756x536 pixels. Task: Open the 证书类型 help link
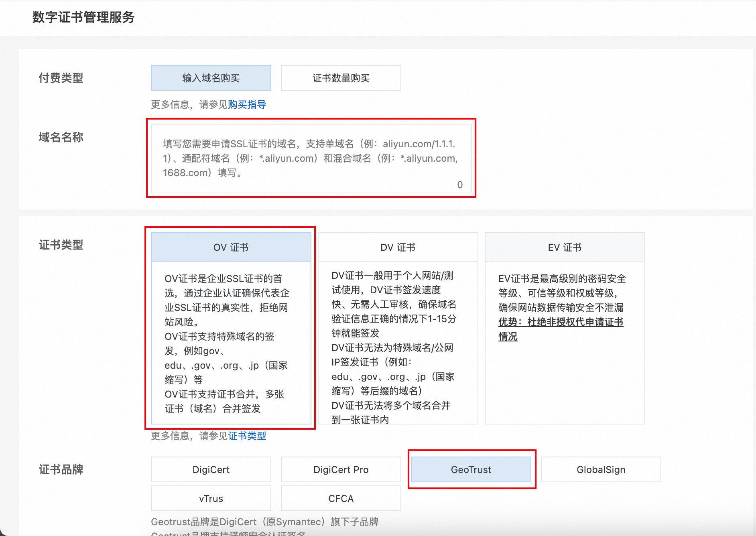coord(247,436)
